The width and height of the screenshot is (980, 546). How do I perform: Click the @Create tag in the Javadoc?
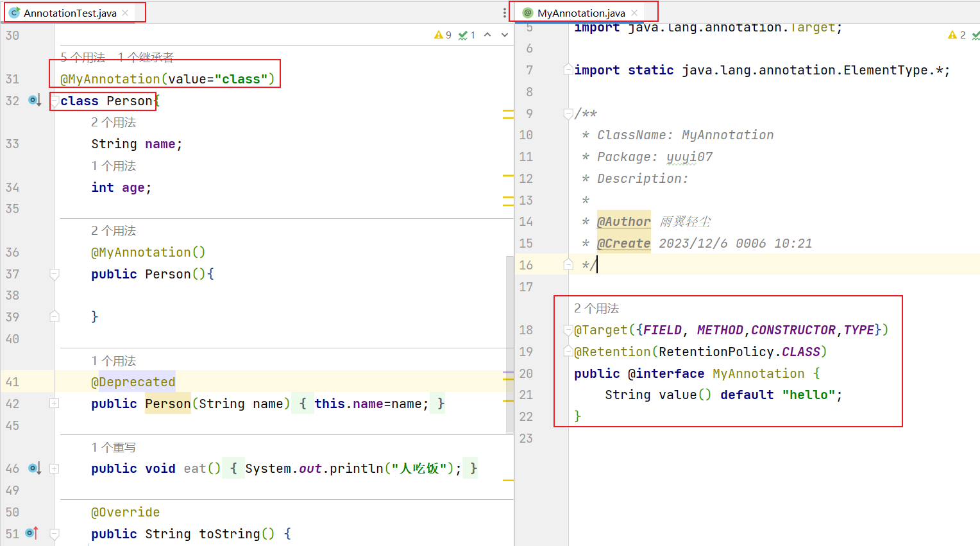coord(623,243)
